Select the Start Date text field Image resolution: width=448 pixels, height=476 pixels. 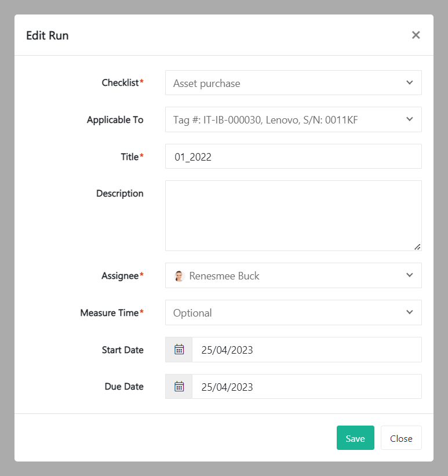click(306, 350)
